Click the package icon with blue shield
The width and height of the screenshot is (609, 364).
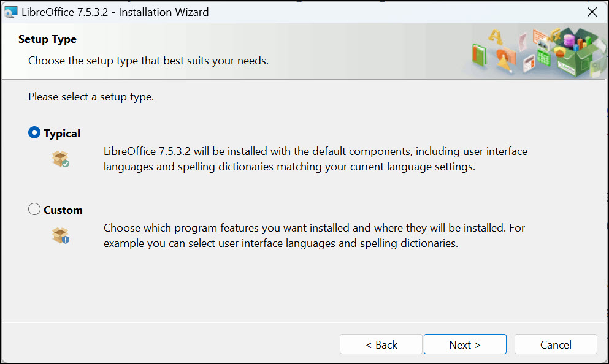60,235
